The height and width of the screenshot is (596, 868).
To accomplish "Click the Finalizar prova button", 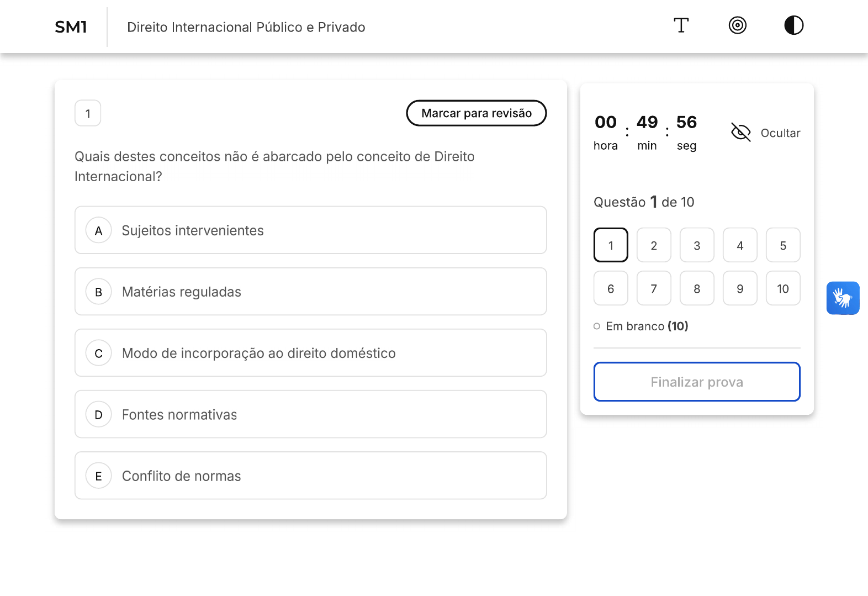I will click(x=696, y=382).
